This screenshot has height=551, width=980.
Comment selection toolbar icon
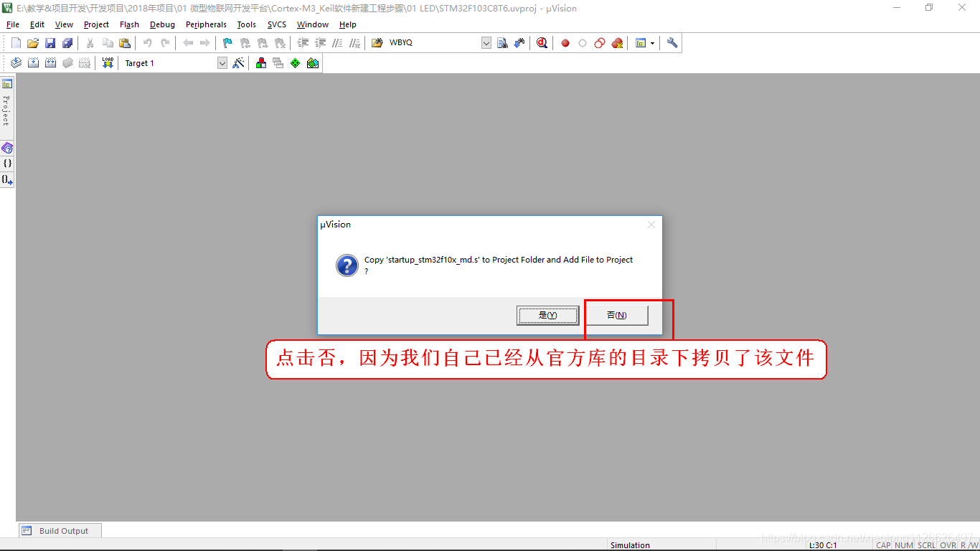point(337,43)
